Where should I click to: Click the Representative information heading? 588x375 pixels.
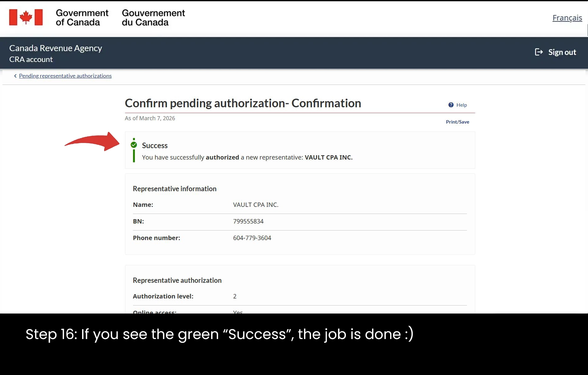[174, 189]
